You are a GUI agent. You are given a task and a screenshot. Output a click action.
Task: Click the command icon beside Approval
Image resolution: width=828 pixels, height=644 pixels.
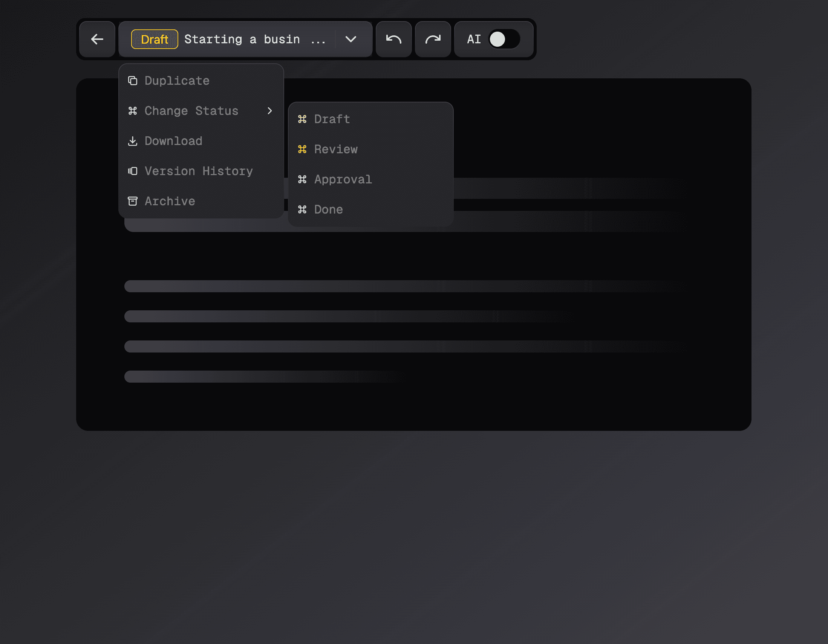[x=302, y=179]
